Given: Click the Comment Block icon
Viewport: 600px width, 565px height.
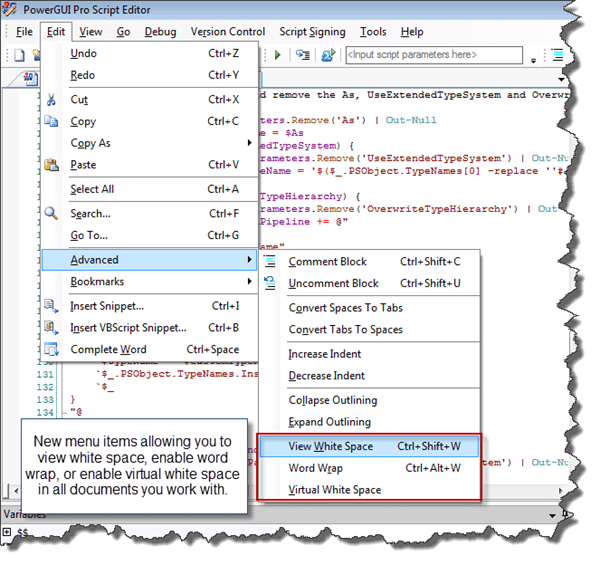Looking at the screenshot, I should coord(269,262).
